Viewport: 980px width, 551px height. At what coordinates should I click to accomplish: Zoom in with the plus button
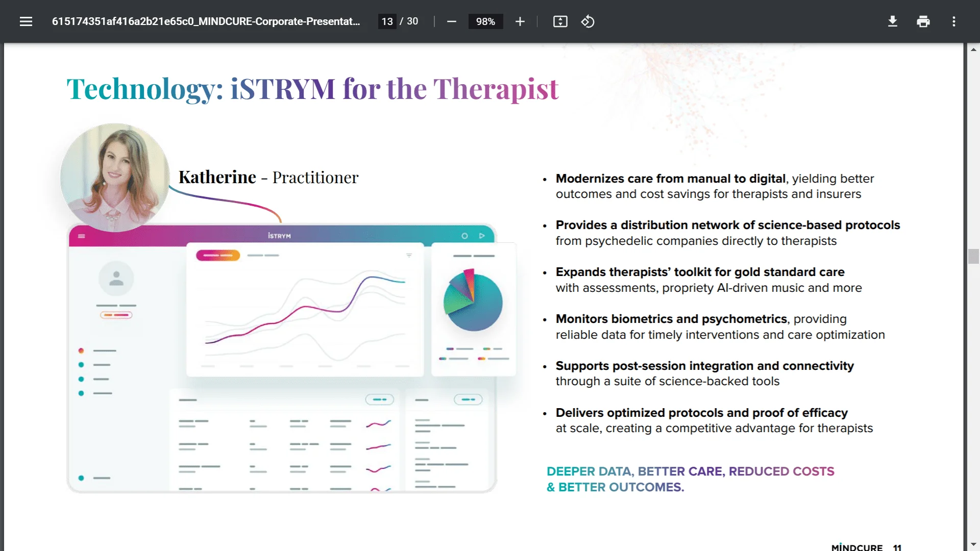tap(520, 21)
